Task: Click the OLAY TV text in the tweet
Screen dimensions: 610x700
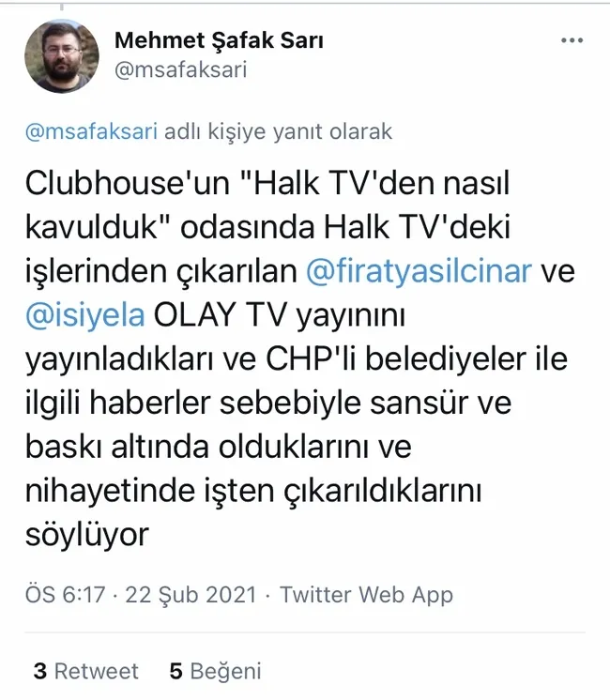Action: [220, 315]
